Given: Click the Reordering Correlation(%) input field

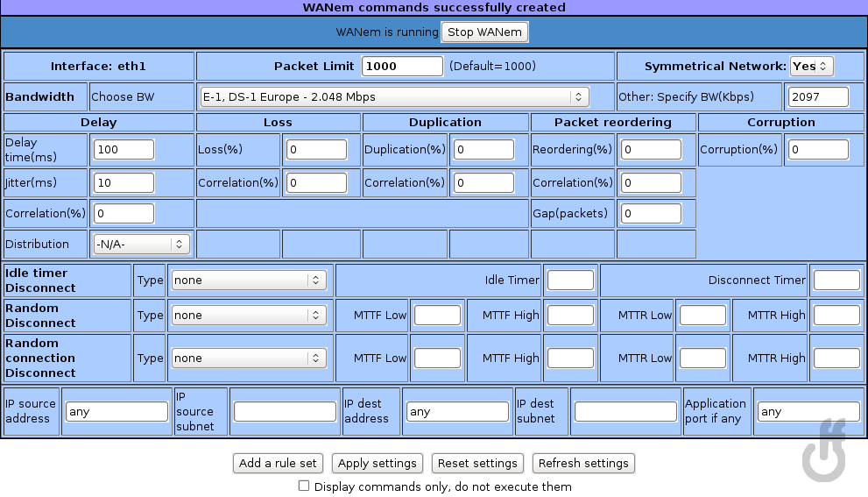Looking at the screenshot, I should point(651,183).
